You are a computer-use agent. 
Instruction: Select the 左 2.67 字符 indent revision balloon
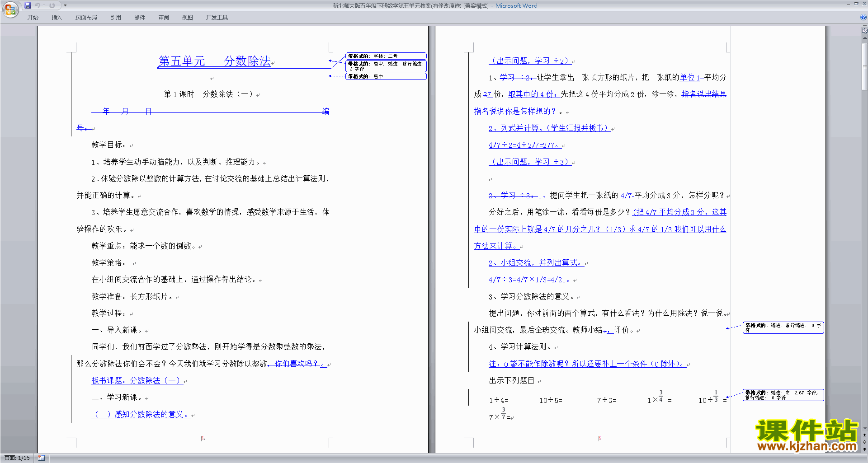coord(783,395)
